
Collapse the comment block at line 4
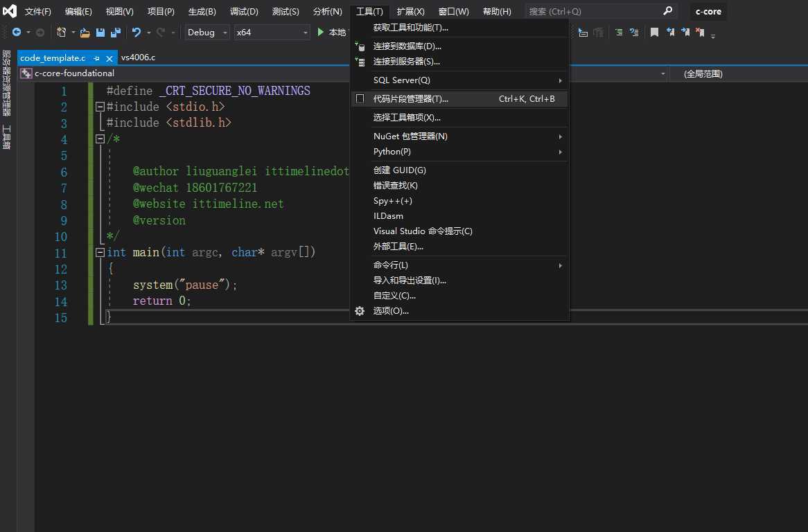tap(100, 139)
